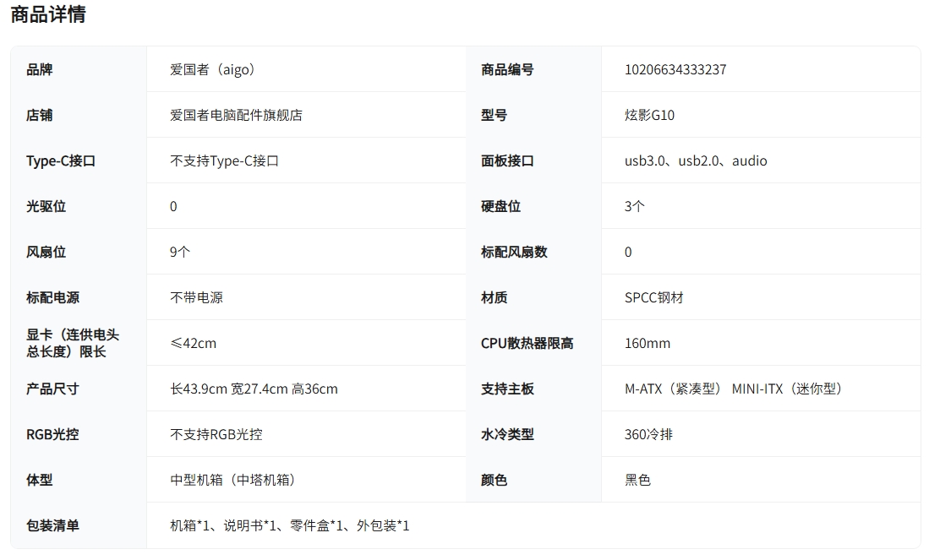929x560 pixels.
Task: Select value 不带电源
Action: pyautogui.click(x=197, y=298)
